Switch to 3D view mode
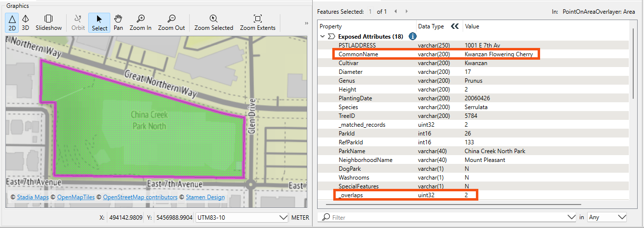 pyautogui.click(x=25, y=23)
